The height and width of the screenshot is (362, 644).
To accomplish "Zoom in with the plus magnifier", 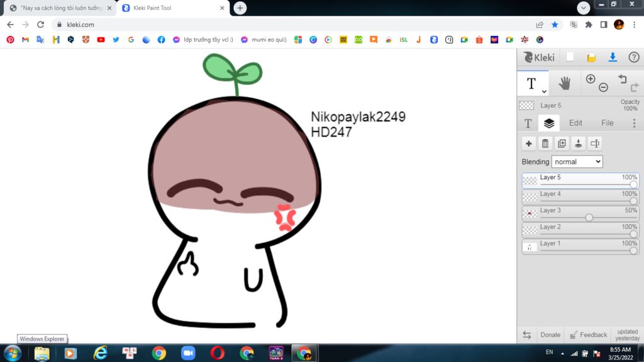I will click(x=590, y=79).
